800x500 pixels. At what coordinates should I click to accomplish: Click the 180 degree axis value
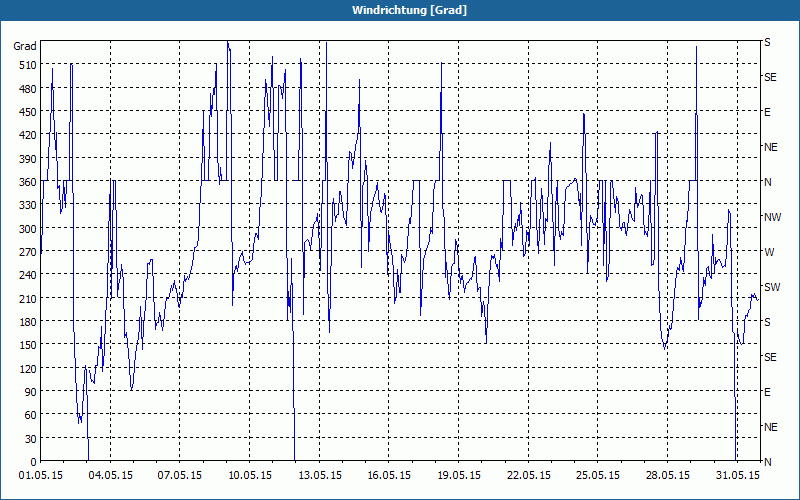(x=28, y=322)
